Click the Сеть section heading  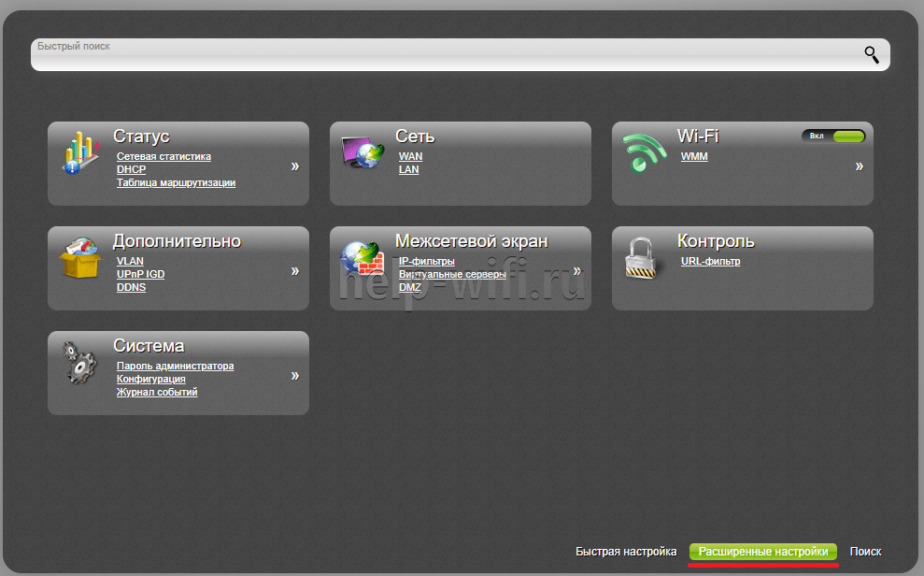point(415,137)
